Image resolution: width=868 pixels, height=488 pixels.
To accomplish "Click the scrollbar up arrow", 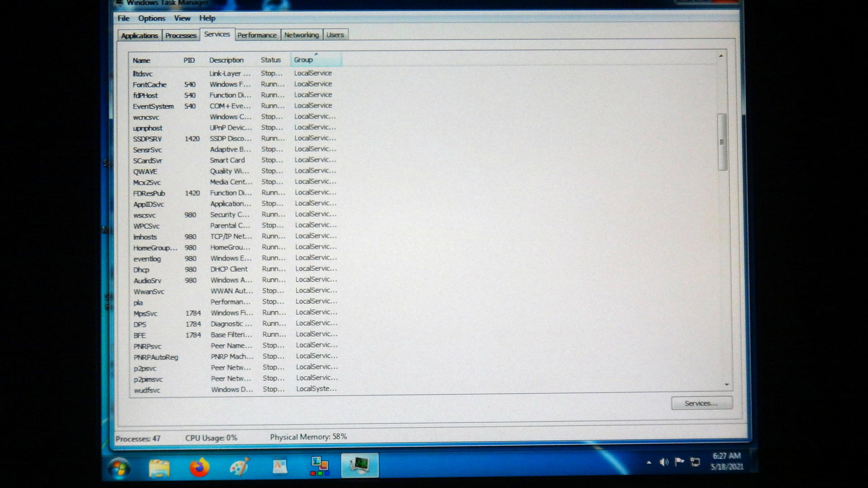I will (721, 56).
